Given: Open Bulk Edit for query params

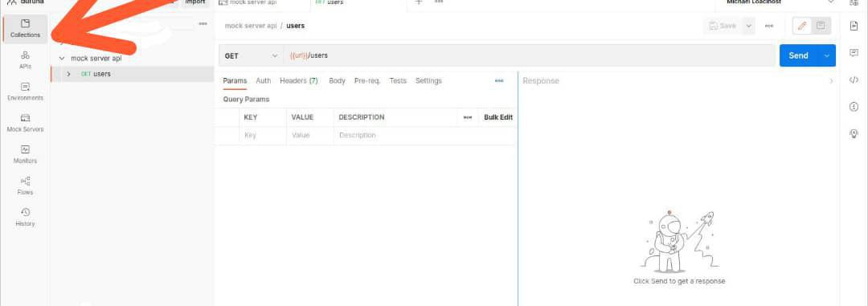Looking at the screenshot, I should [x=498, y=117].
